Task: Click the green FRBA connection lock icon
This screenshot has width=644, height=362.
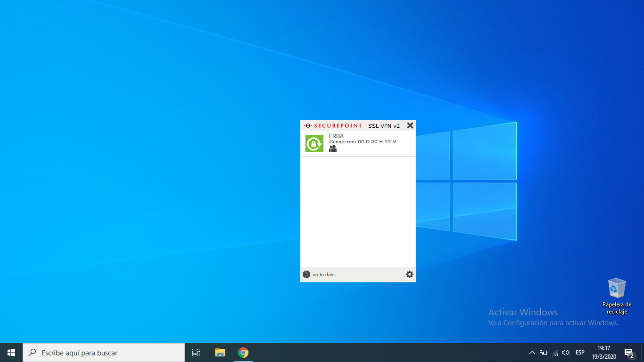Action: point(314,143)
